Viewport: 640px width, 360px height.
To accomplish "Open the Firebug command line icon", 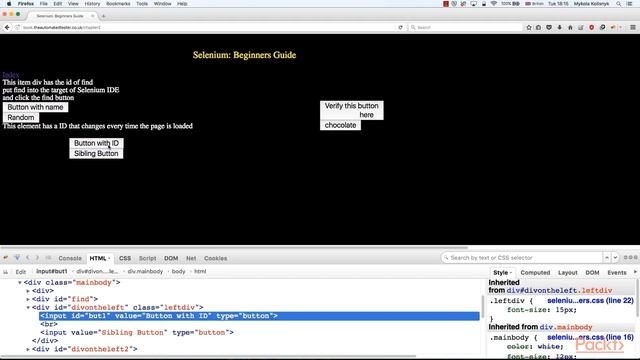I will (x=48, y=258).
